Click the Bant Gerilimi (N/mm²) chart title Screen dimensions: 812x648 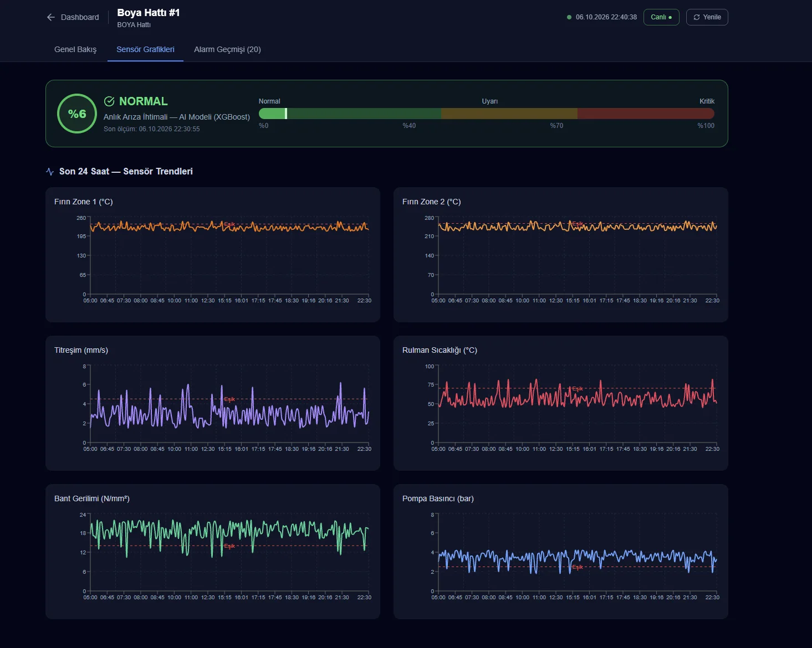point(92,498)
